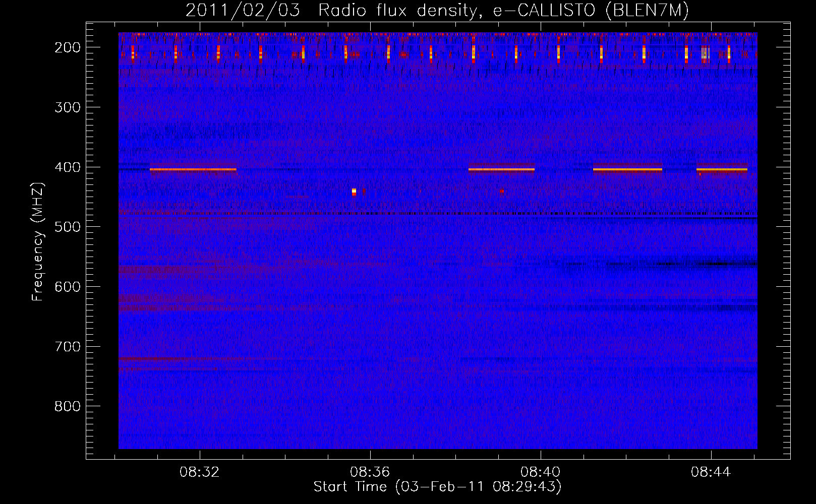The width and height of the screenshot is (816, 504).
Task: Click the first orange 400 MHz emission bar near 08:32
Action: pos(193,169)
